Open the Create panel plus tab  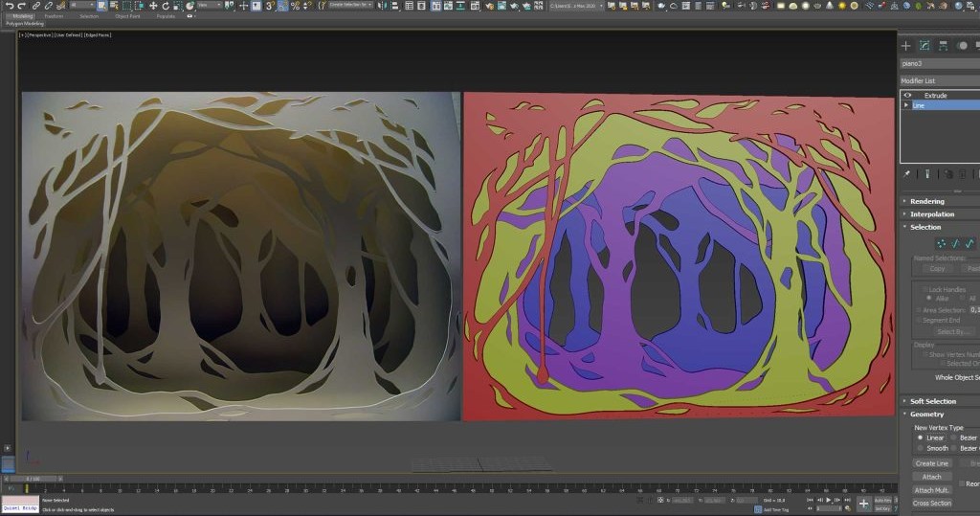905,46
